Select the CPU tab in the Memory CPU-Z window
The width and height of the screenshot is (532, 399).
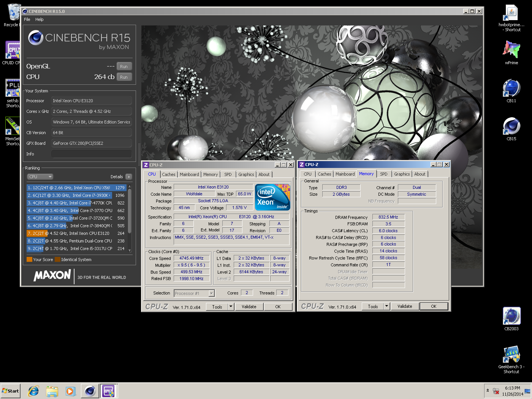308,174
